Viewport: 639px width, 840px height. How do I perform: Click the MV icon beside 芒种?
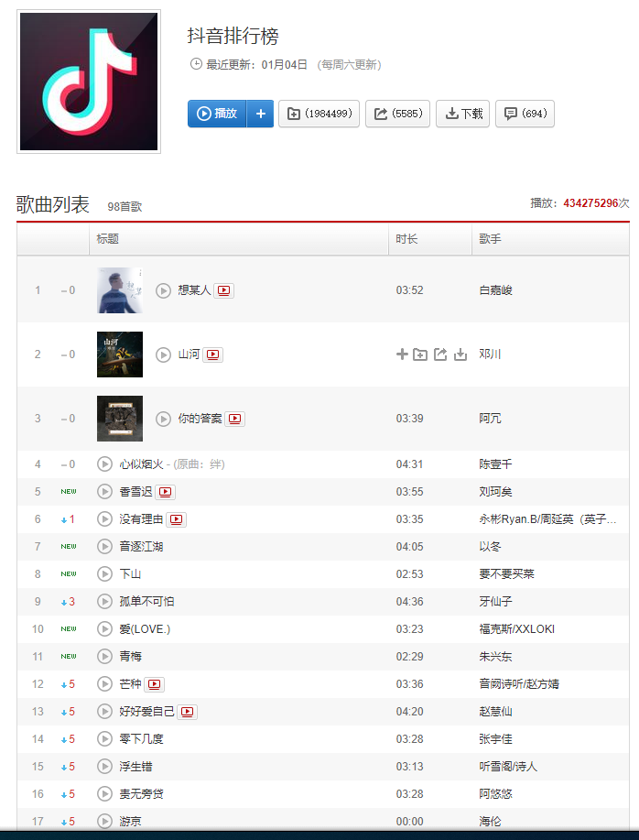click(x=154, y=684)
